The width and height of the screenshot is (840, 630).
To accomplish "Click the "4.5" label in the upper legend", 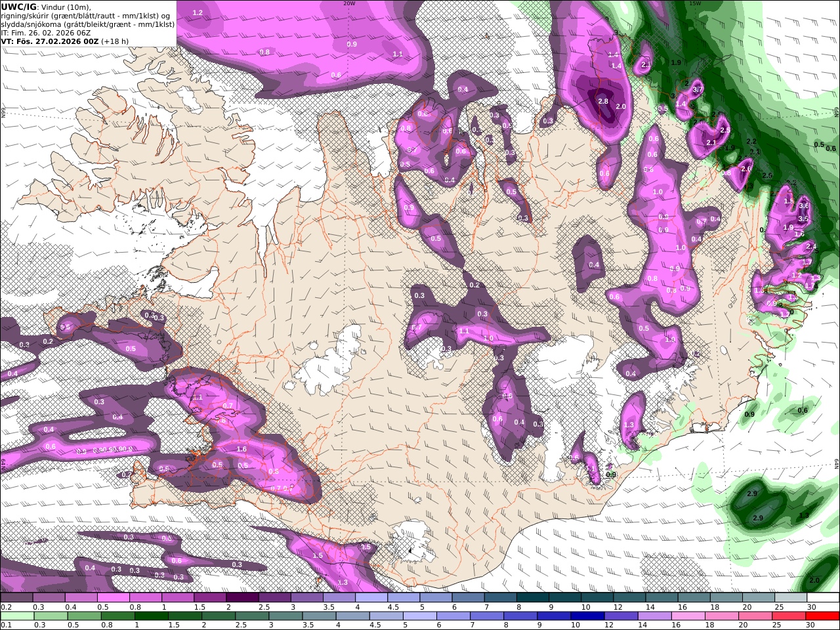I will (x=393, y=607).
